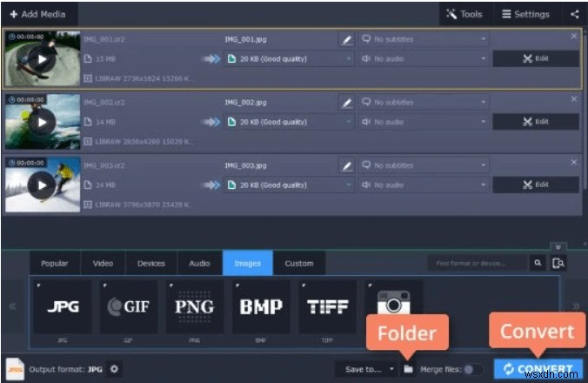Click the Add Media button
This screenshot has height=383, width=588.
click(x=38, y=14)
